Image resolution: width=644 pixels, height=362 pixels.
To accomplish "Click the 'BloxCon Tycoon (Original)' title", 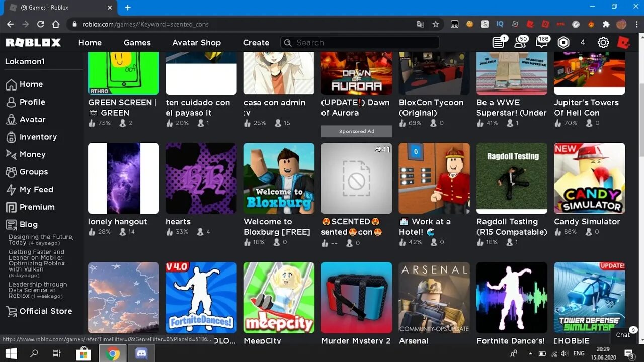I will point(431,108).
